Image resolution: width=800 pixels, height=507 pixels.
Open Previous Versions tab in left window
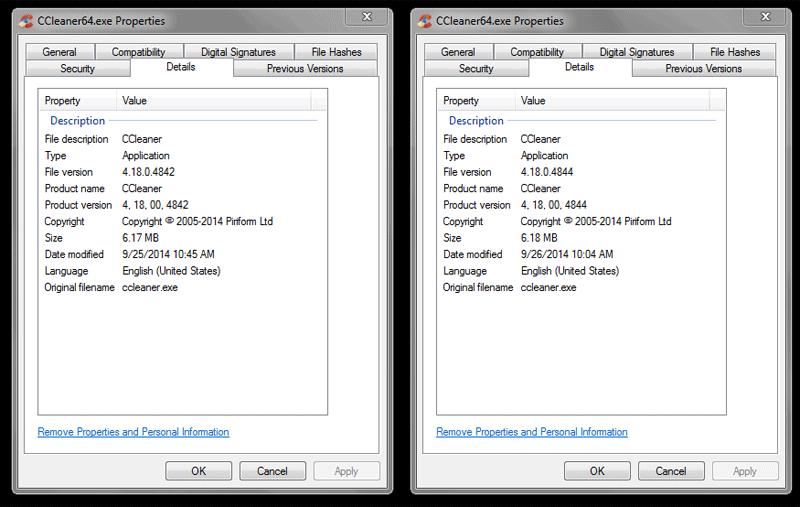coord(305,68)
